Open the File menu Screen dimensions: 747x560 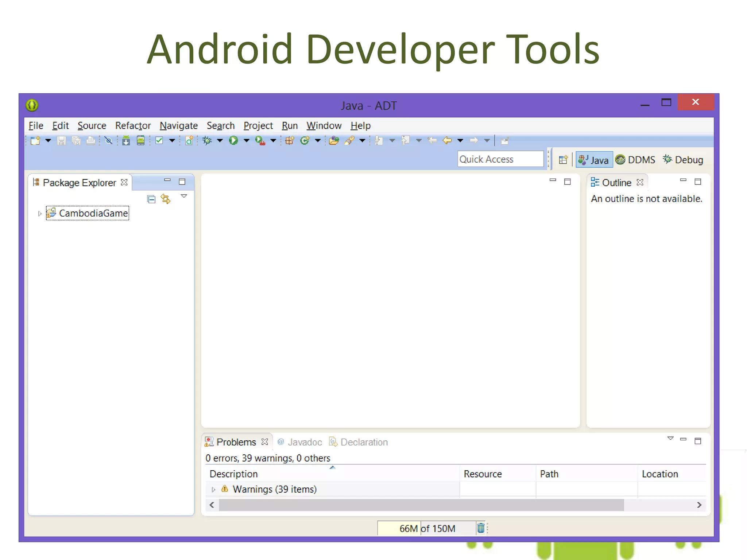(x=36, y=125)
